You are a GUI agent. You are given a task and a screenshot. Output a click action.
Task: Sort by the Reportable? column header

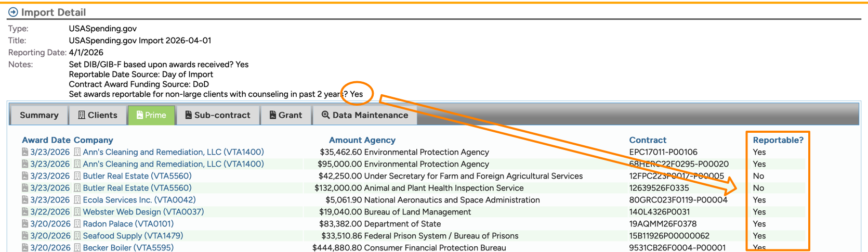pos(778,140)
